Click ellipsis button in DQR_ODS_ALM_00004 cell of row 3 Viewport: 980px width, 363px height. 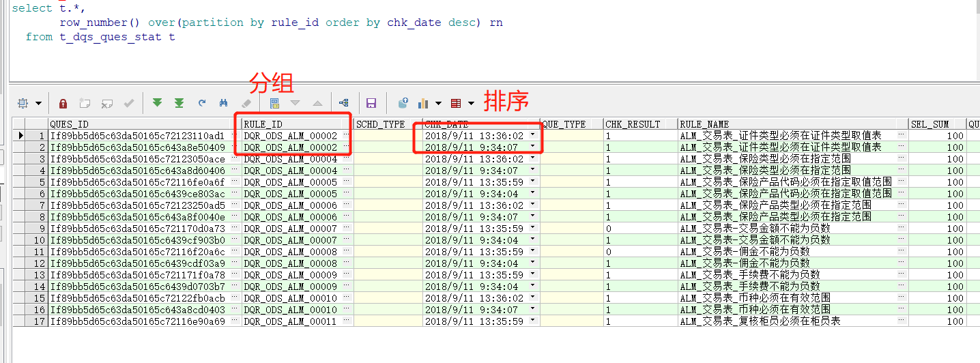pyautogui.click(x=346, y=158)
